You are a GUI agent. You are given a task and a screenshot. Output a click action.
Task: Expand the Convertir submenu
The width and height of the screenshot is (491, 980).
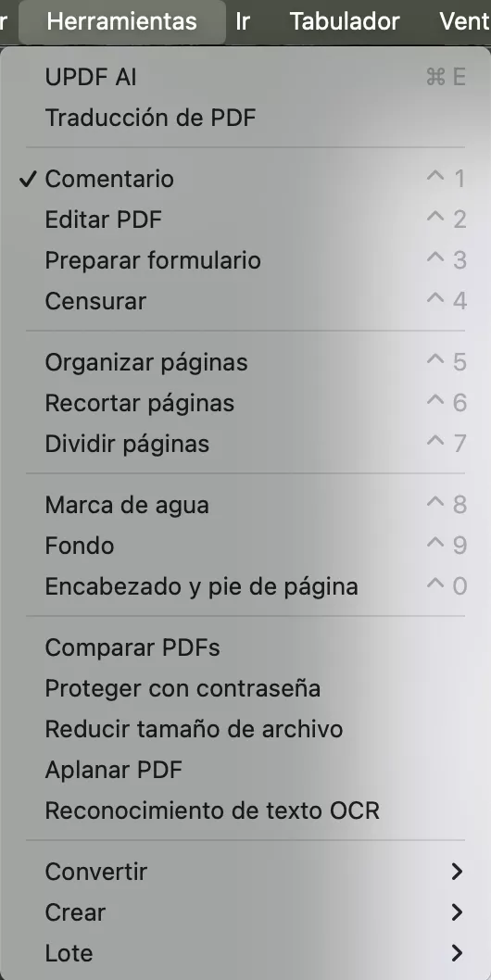(245, 872)
